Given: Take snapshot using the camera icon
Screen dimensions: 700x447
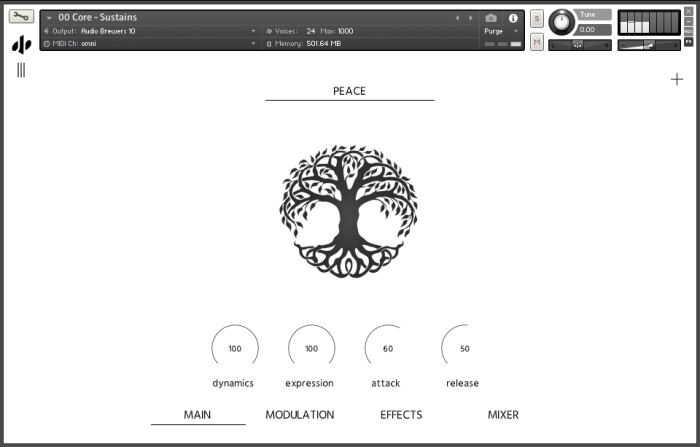Looking at the screenshot, I should 491,18.
